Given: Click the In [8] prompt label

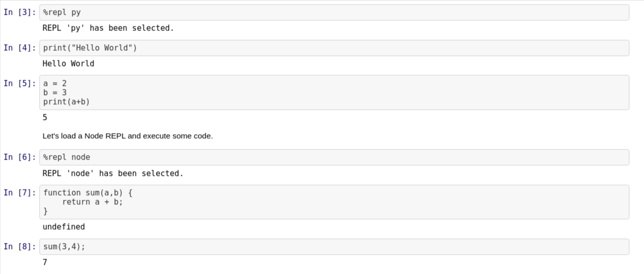Looking at the screenshot, I should (x=20, y=247).
